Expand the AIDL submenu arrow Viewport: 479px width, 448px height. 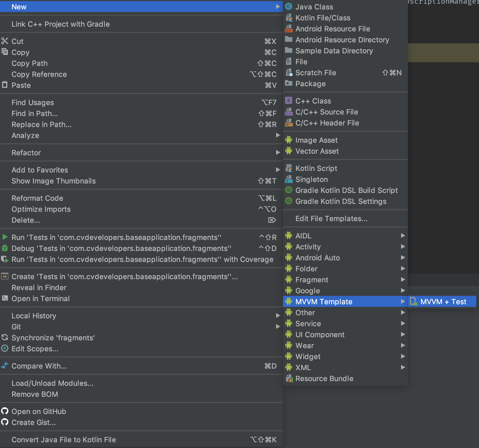[x=403, y=236]
